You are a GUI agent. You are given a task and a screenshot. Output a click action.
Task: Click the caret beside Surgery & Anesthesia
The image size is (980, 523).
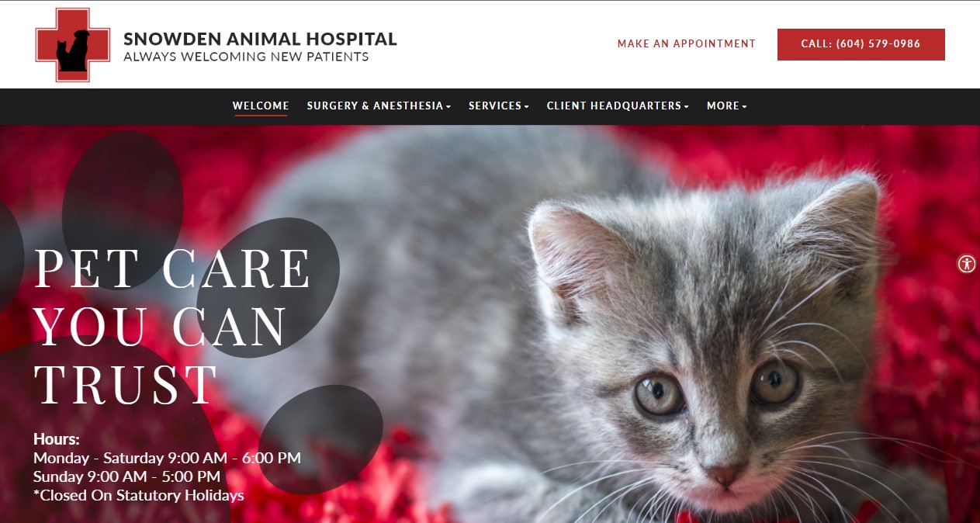pos(448,106)
